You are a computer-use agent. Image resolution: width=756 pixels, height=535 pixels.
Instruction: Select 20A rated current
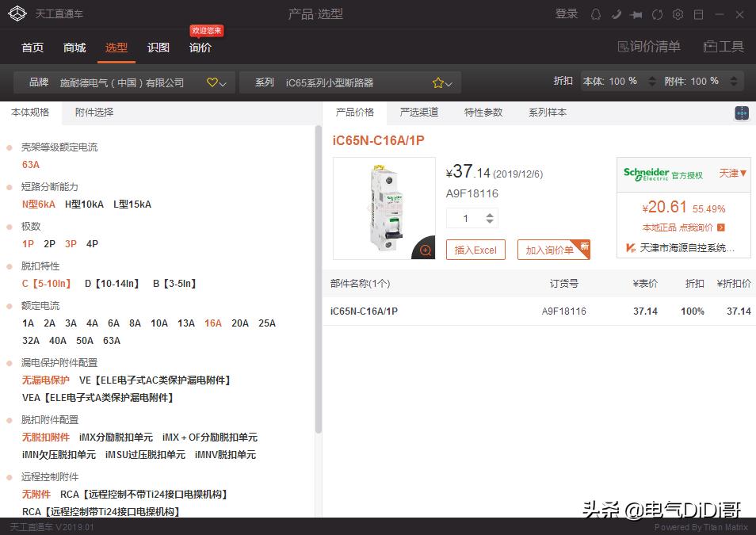pos(240,323)
